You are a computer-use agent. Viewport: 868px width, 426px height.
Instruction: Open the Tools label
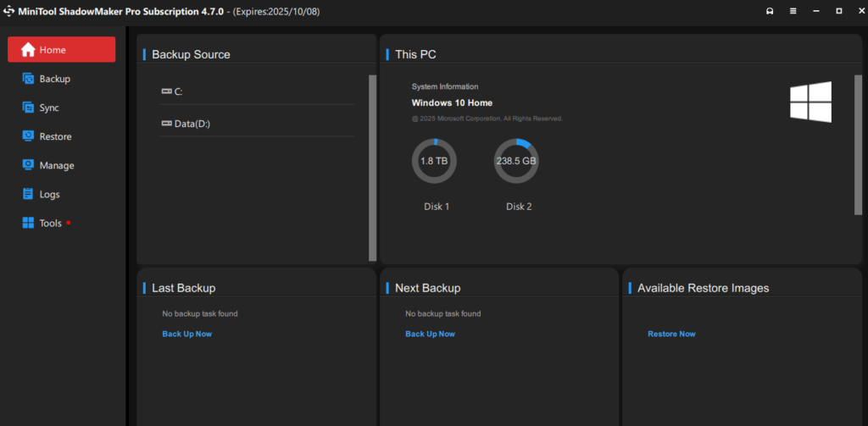(50, 223)
